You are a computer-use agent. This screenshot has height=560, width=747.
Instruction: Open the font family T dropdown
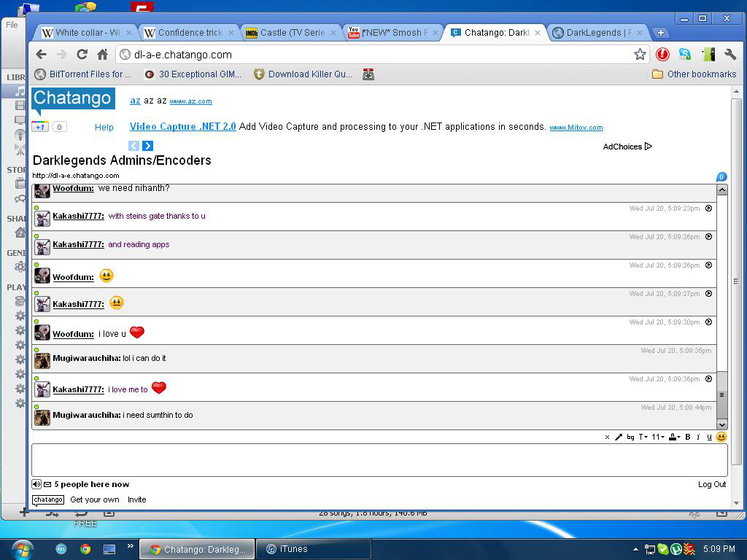(643, 437)
